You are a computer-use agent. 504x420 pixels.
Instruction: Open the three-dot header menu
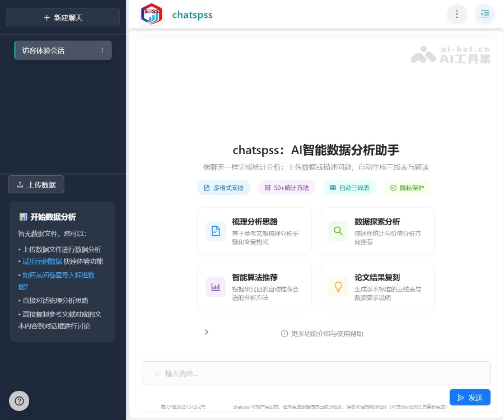point(457,14)
